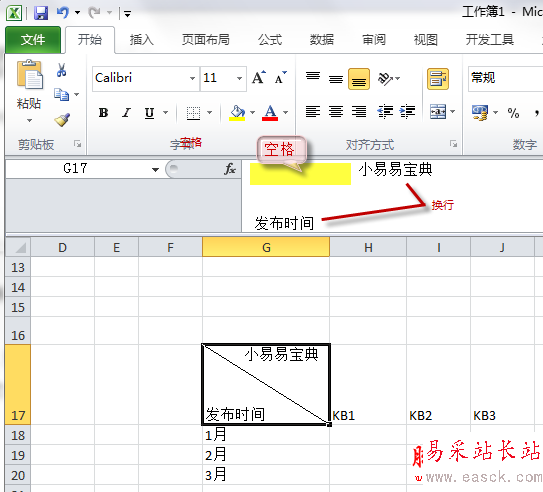
Task: Toggle Bold formatting
Action: (103, 113)
